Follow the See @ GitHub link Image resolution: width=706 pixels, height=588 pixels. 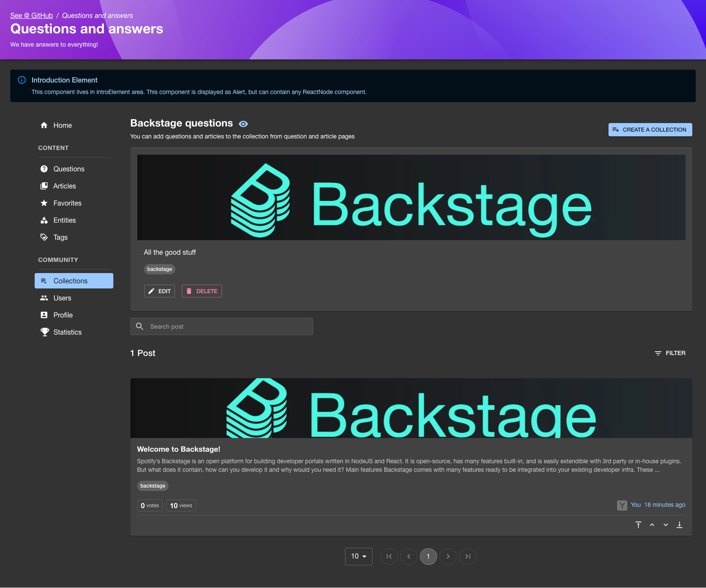pyautogui.click(x=32, y=15)
